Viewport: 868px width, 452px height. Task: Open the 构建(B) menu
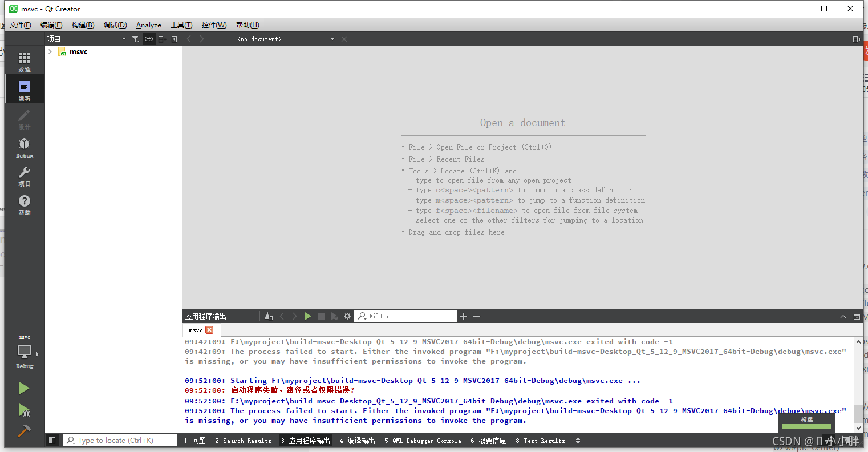[x=83, y=25]
